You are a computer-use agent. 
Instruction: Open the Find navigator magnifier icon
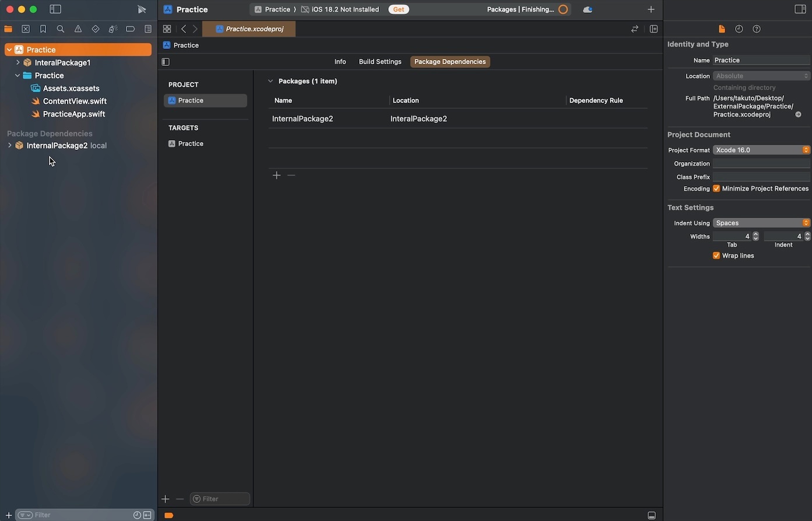61,29
